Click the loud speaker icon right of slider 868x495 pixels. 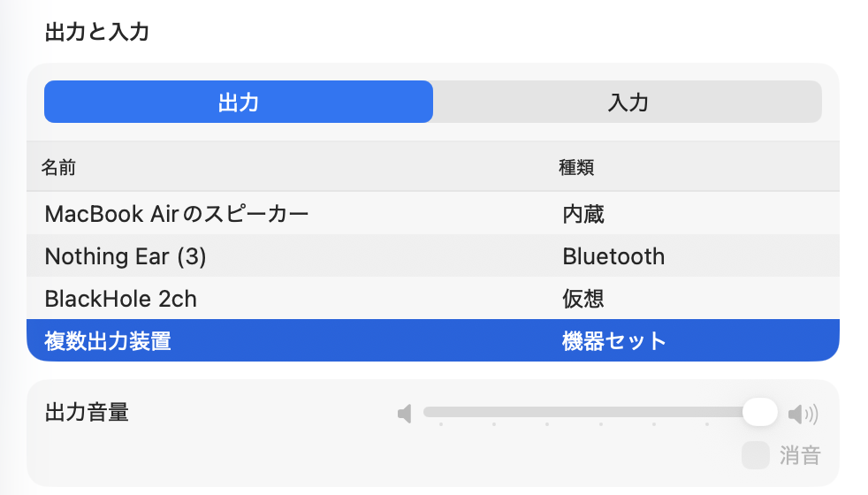pyautogui.click(x=803, y=413)
